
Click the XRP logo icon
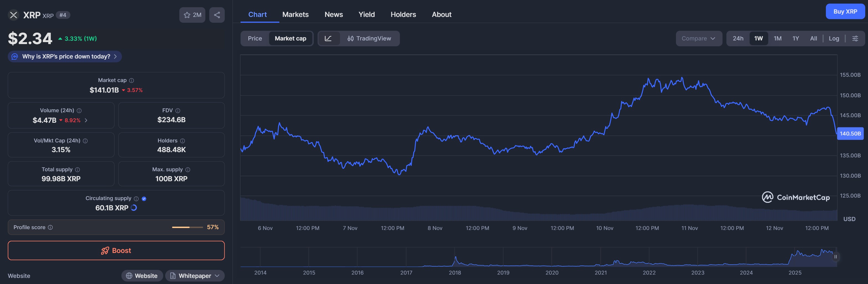[x=14, y=15]
